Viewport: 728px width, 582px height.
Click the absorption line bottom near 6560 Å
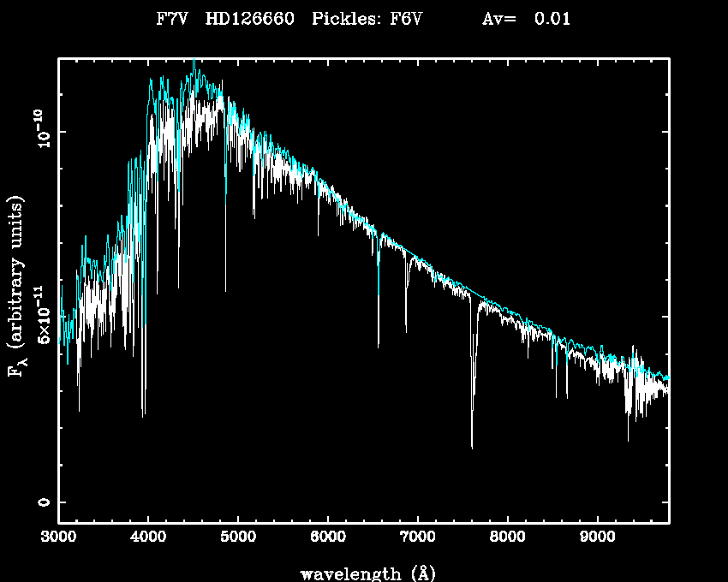[x=379, y=345]
